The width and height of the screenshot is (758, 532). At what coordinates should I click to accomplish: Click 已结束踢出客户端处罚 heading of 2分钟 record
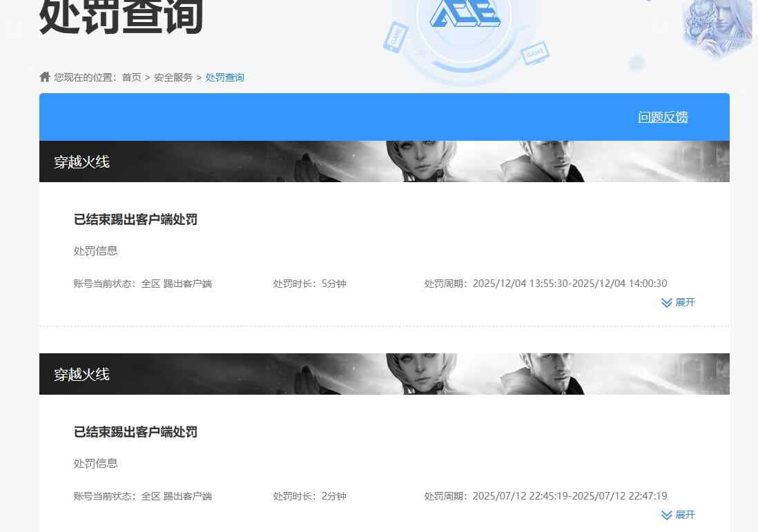pos(135,432)
